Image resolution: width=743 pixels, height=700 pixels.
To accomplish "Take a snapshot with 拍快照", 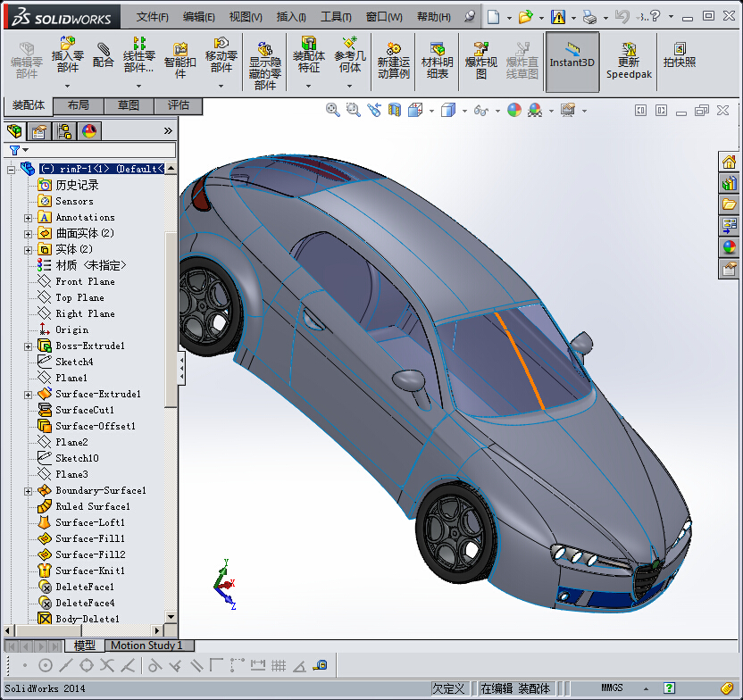I will [680, 55].
